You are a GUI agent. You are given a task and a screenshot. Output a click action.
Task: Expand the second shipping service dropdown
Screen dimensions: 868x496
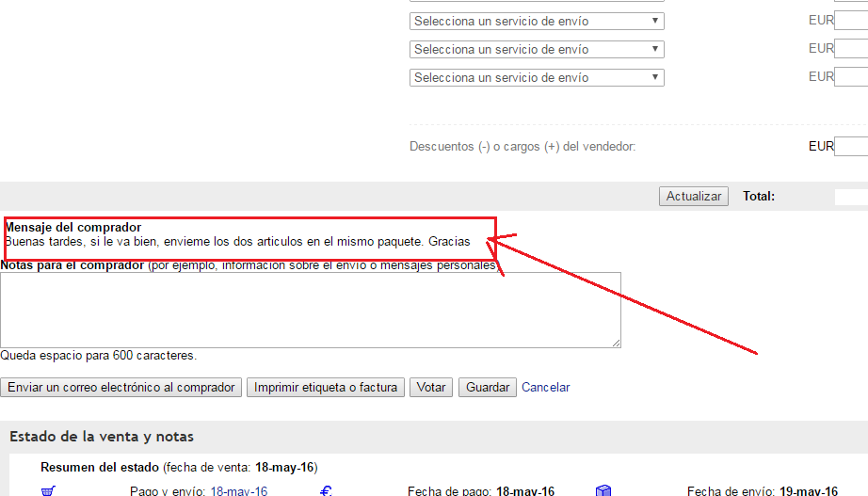point(537,49)
